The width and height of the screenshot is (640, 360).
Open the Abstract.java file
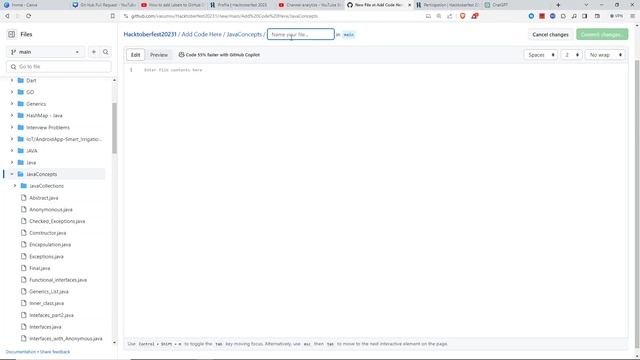point(44,198)
